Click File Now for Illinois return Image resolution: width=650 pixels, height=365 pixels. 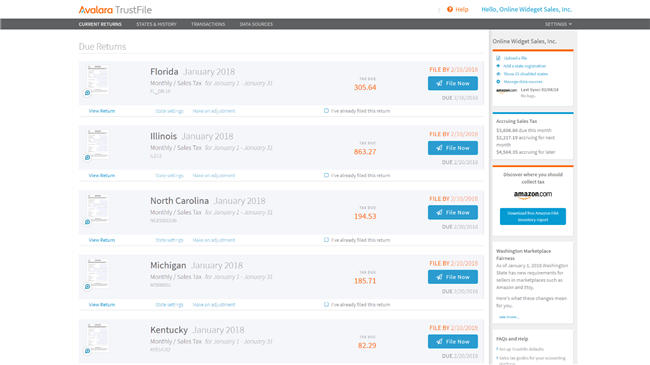point(453,148)
